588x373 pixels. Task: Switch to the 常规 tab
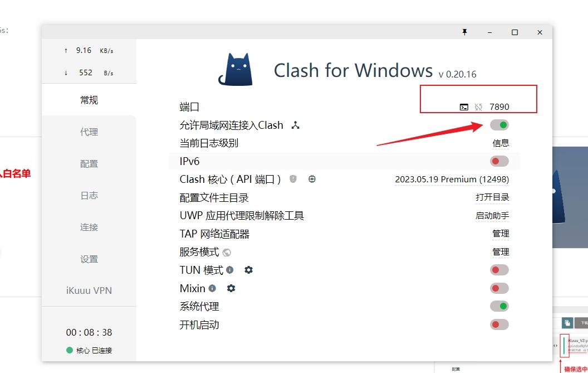(89, 100)
